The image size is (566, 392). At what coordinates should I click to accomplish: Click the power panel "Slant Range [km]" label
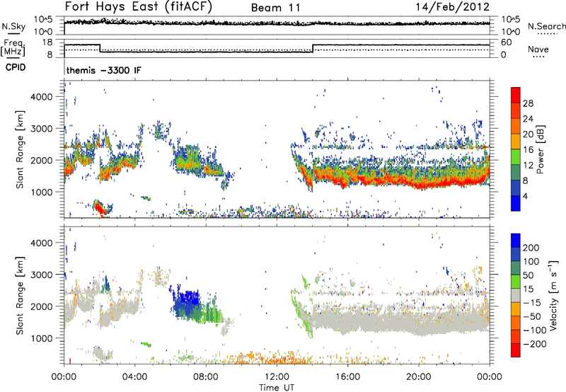pyautogui.click(x=20, y=149)
